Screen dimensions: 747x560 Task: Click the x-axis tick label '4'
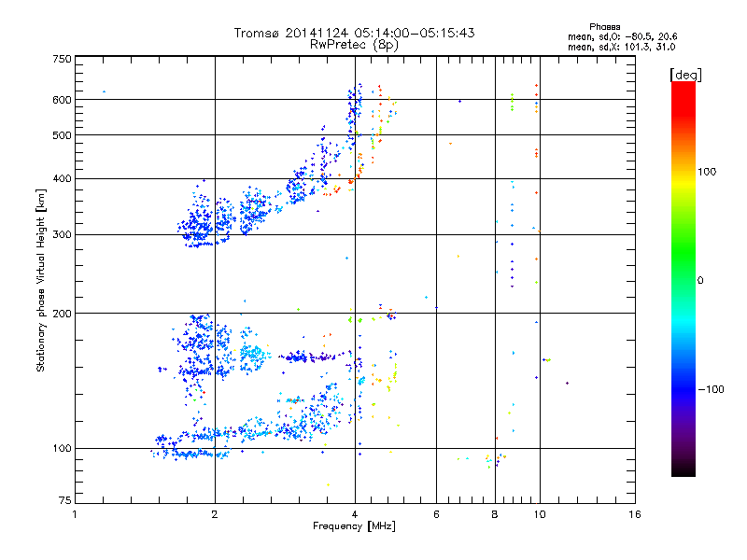355,514
